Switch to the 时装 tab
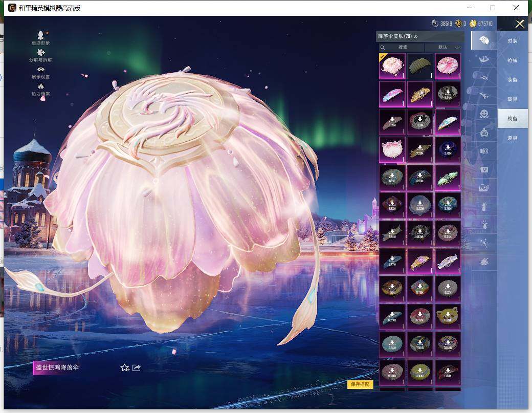The width and height of the screenshot is (532, 413). pyautogui.click(x=513, y=41)
